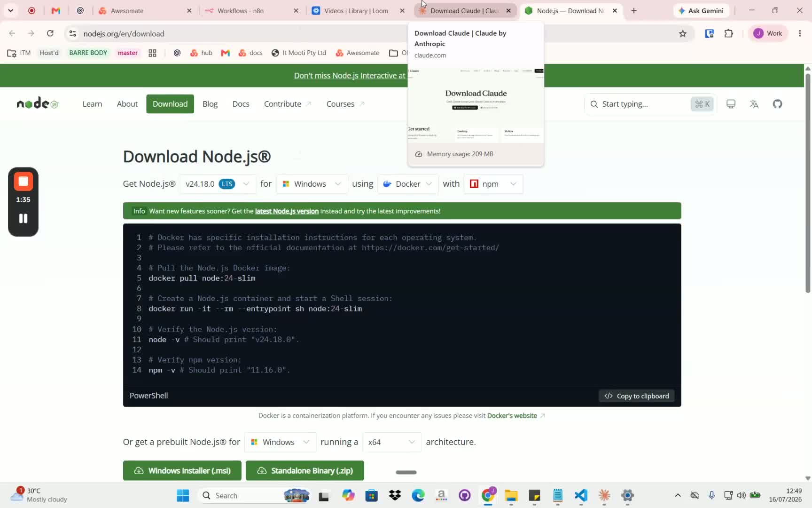Stop the Loom recording with the red stop button
This screenshot has width=812, height=508.
23,182
